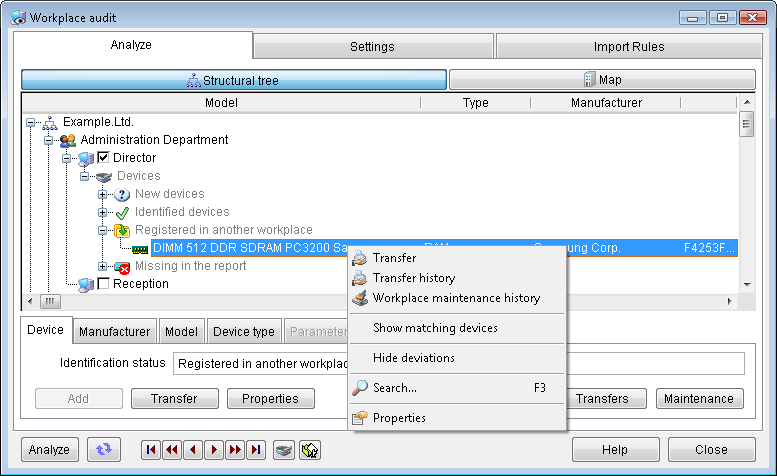Switch to the Import Rules tab
This screenshot has width=777, height=476.
(x=629, y=47)
